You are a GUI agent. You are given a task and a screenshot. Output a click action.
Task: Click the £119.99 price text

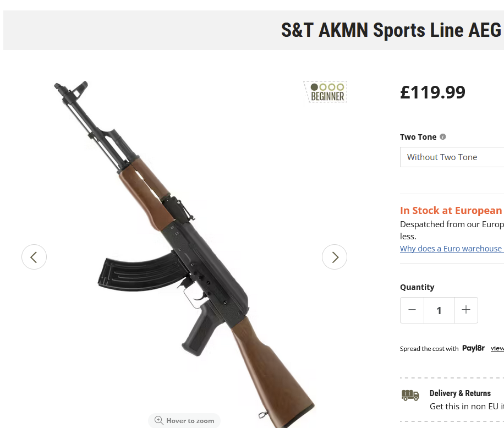click(432, 92)
